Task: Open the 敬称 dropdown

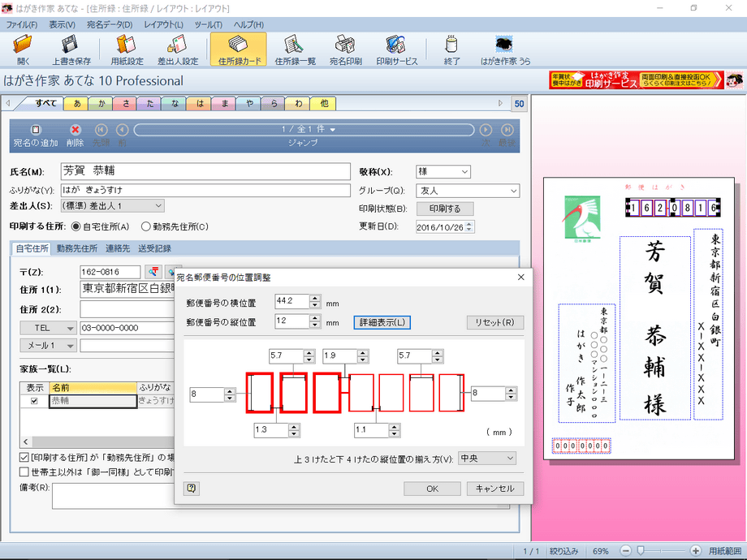Action: click(443, 171)
